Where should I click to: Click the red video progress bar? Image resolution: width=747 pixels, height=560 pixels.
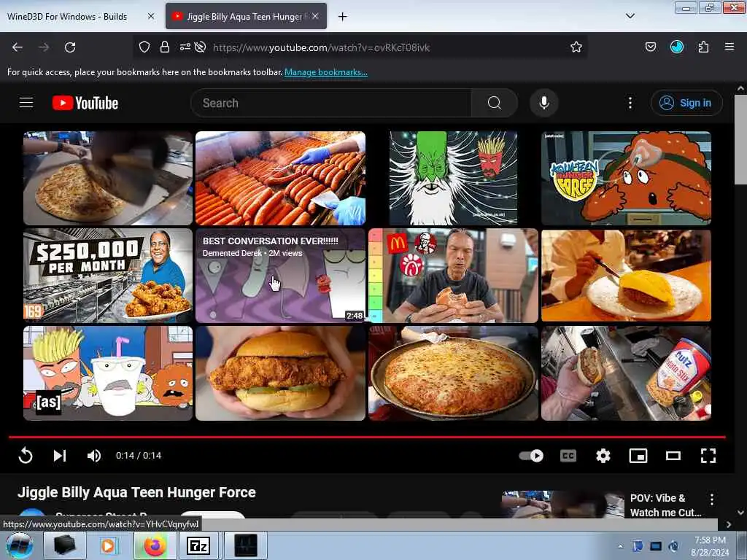pyautogui.click(x=367, y=437)
